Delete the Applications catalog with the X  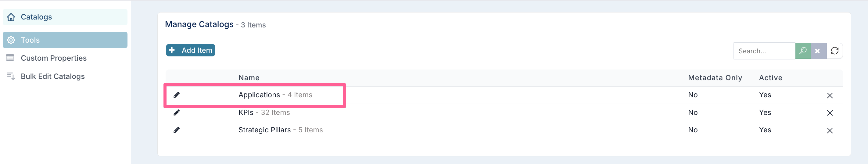click(x=830, y=96)
